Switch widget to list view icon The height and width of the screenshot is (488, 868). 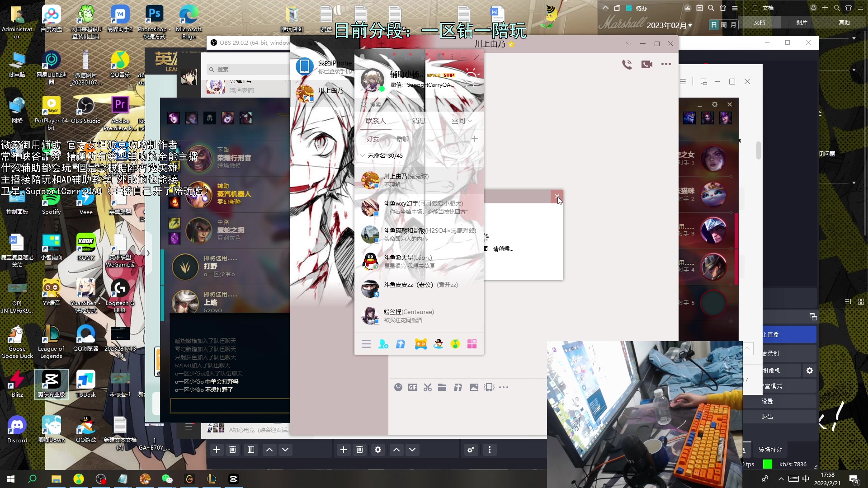[x=848, y=301]
